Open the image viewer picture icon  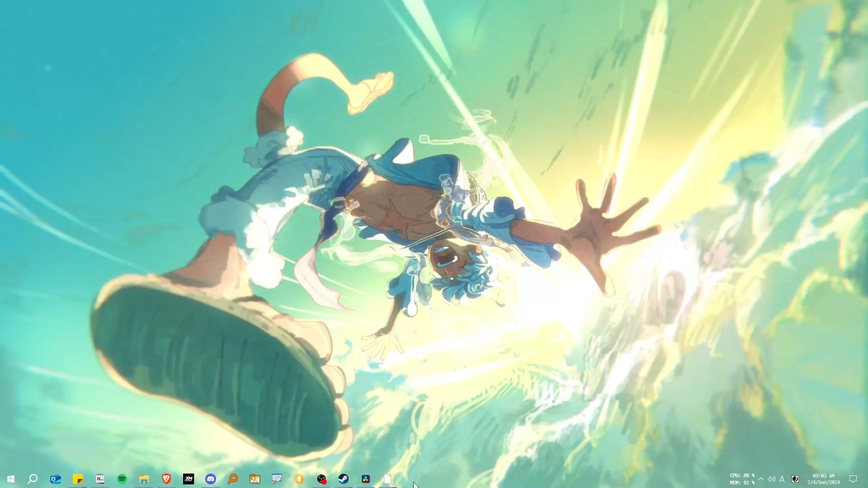[x=255, y=479]
